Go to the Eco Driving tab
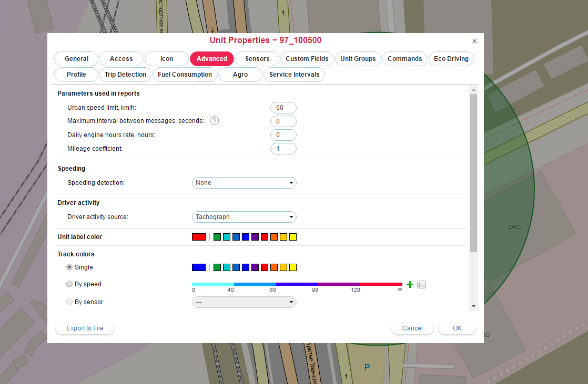Viewport: 588px width, 384px height. click(451, 59)
